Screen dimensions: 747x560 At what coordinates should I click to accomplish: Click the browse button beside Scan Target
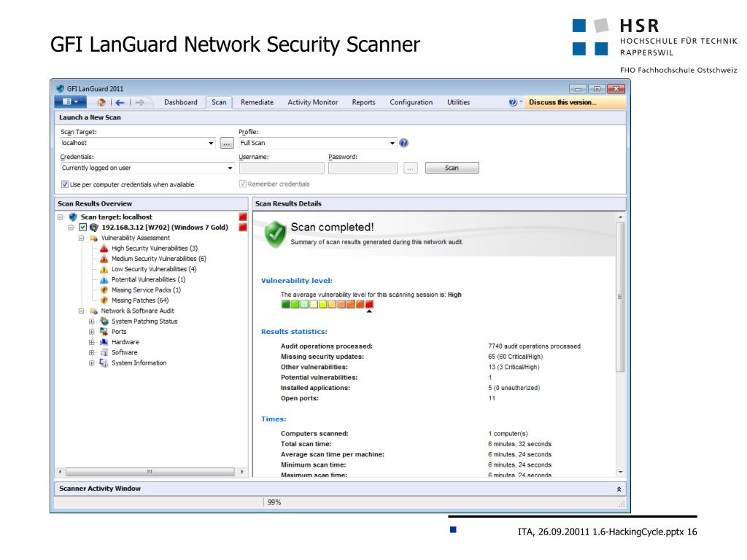click(x=227, y=143)
